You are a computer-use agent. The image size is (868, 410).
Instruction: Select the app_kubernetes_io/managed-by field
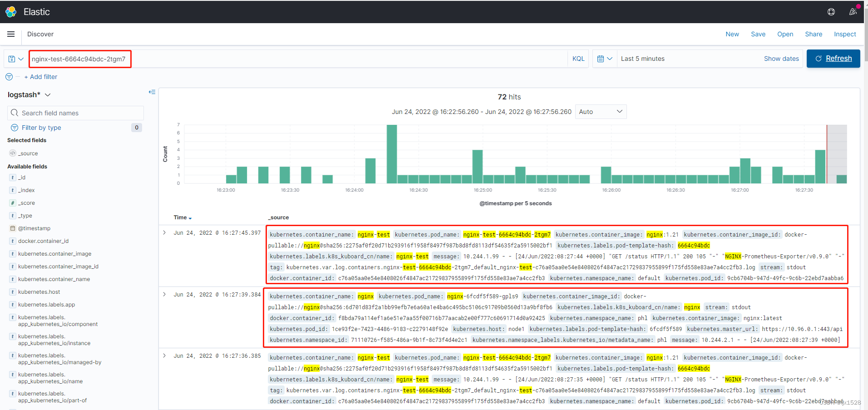pos(59,359)
